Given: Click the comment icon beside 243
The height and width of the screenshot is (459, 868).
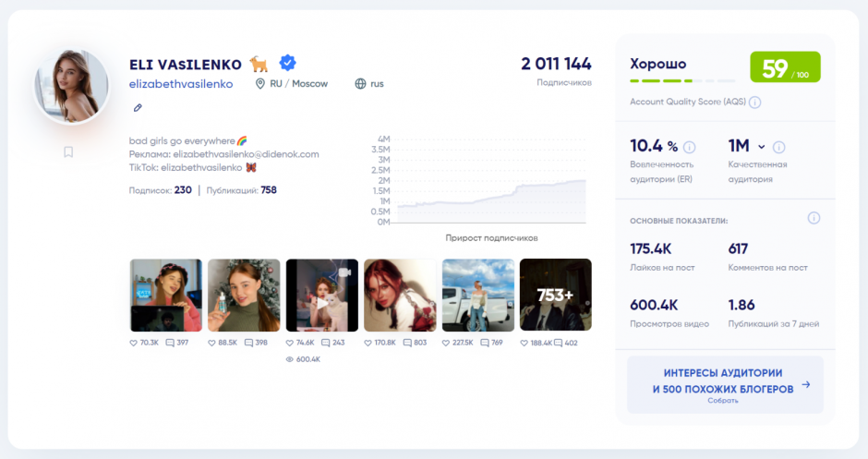Looking at the screenshot, I should click(325, 344).
